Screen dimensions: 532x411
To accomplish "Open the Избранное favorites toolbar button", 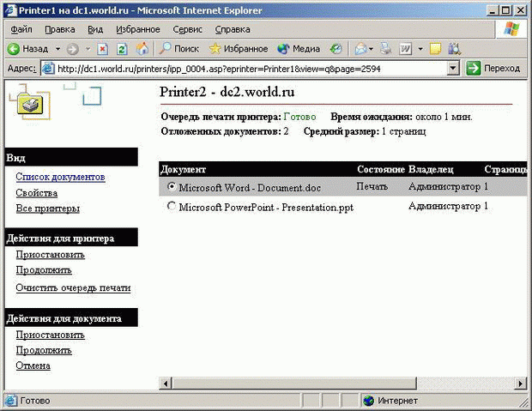I will pyautogui.click(x=239, y=49).
